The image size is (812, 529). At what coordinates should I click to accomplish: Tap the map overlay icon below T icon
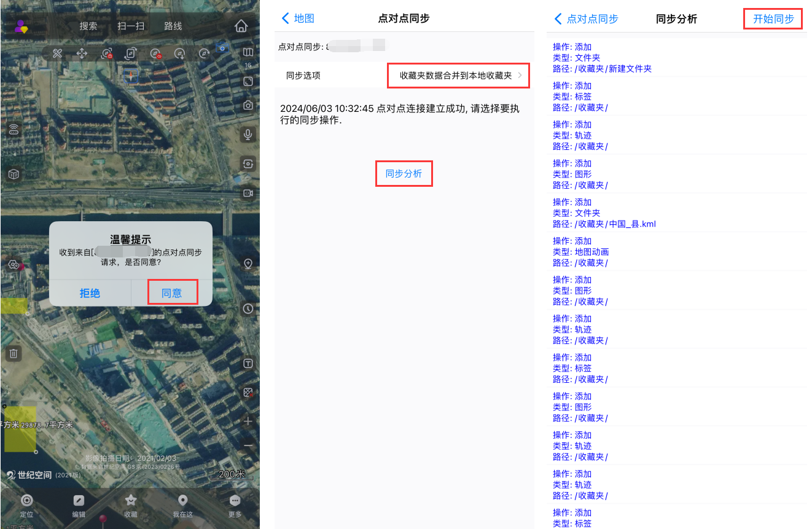(248, 392)
